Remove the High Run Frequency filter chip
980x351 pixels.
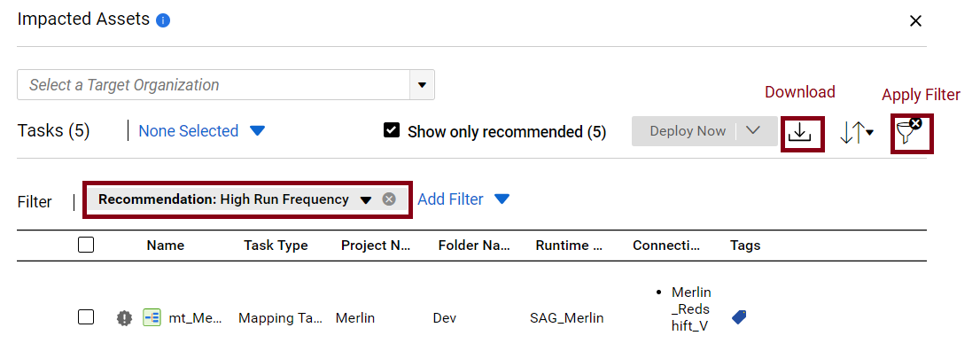[389, 199]
